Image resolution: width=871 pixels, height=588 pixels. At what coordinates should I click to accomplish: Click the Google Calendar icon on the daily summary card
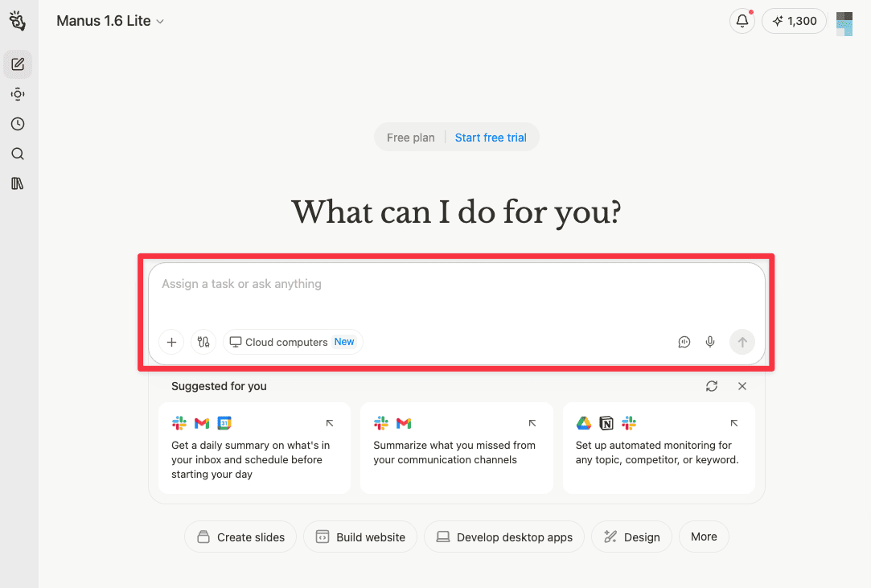coord(224,423)
